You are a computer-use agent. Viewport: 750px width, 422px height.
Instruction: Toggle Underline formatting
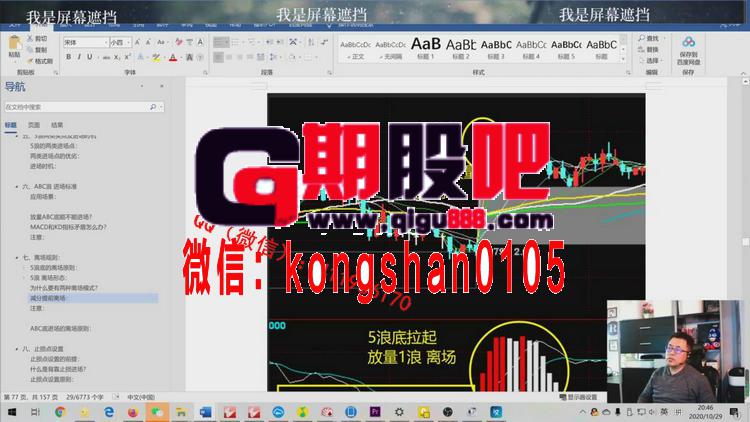(89, 57)
